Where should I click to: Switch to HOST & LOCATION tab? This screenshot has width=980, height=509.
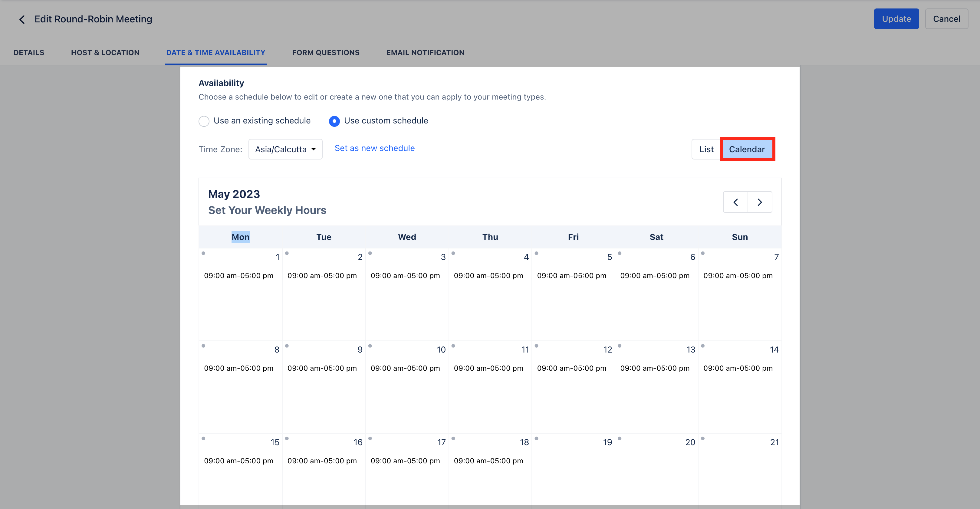click(105, 52)
